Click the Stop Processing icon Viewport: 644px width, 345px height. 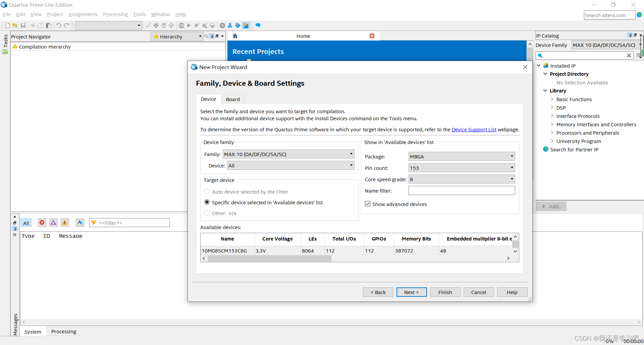[x=181, y=25]
